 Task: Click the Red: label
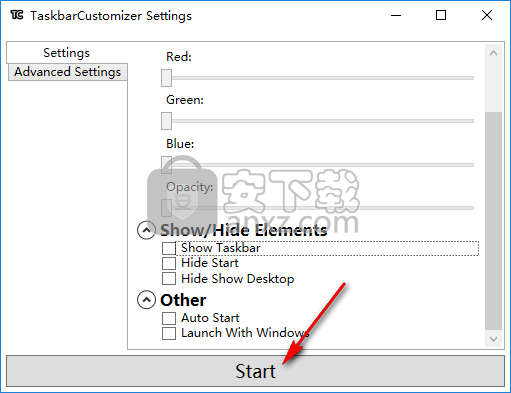pyautogui.click(x=179, y=57)
